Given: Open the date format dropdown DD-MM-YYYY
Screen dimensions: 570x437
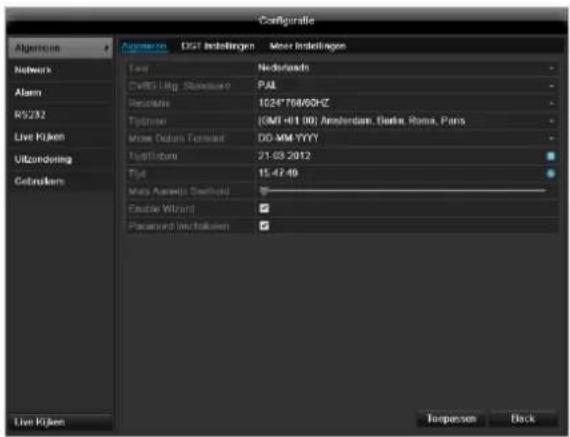Looking at the screenshot, I should [406, 138].
